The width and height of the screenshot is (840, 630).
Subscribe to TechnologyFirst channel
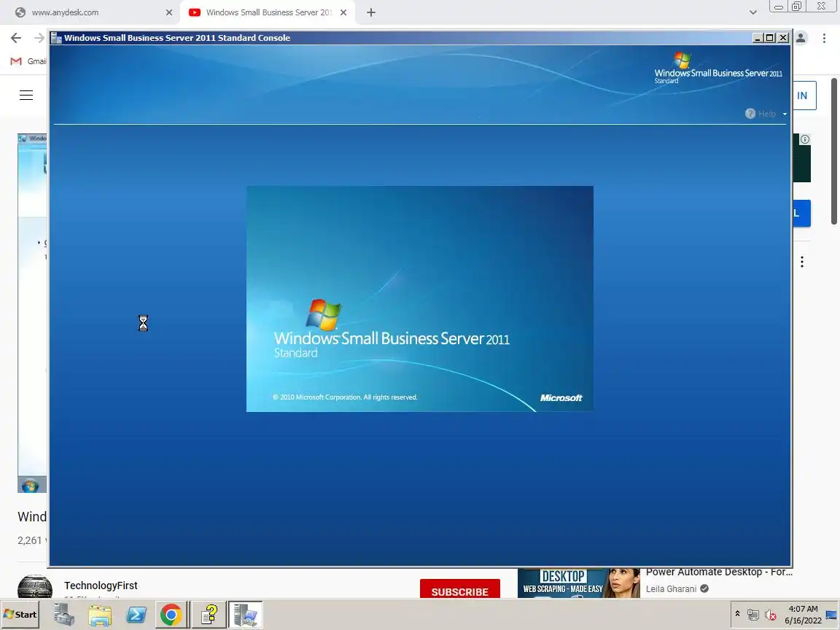click(x=459, y=588)
